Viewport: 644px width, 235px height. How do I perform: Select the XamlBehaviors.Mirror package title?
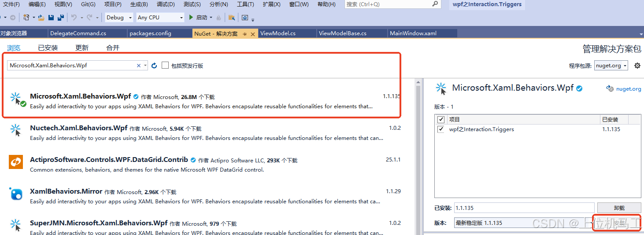[66, 191]
